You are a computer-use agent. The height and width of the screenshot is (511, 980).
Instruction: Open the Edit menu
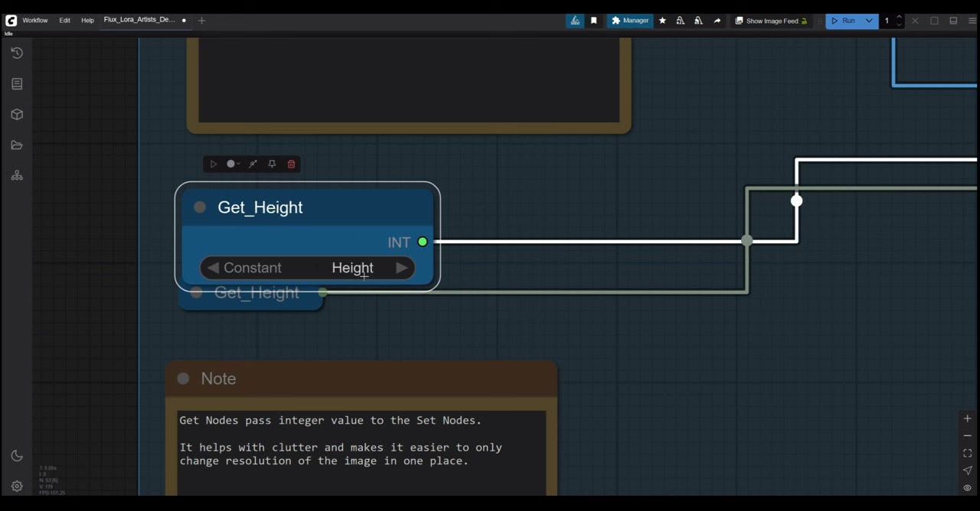tap(65, 21)
